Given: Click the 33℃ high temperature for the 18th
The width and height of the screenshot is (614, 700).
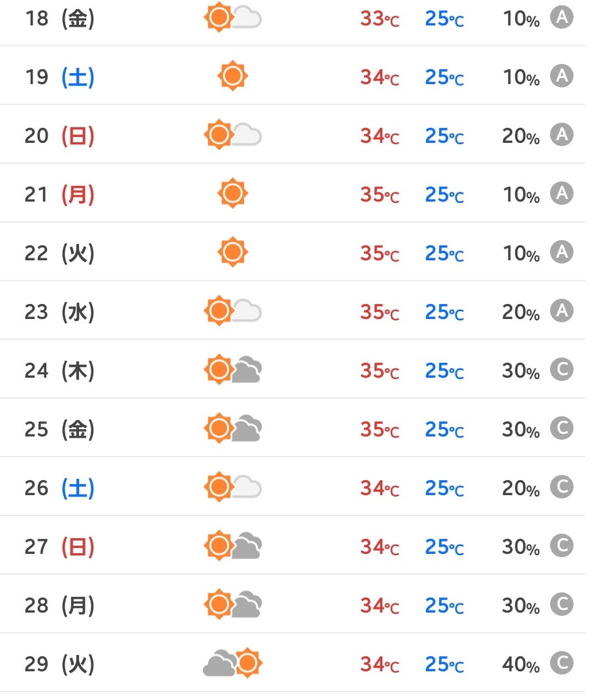Looking at the screenshot, I should pos(380,19).
